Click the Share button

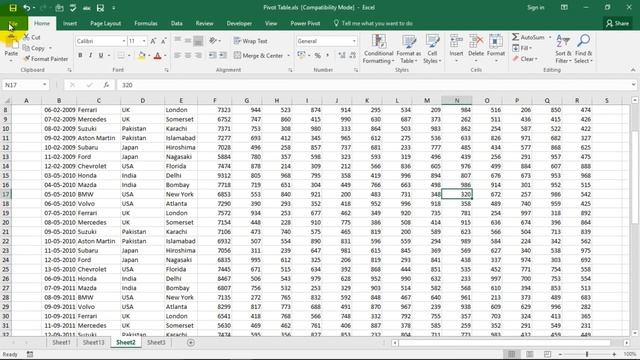pos(617,23)
